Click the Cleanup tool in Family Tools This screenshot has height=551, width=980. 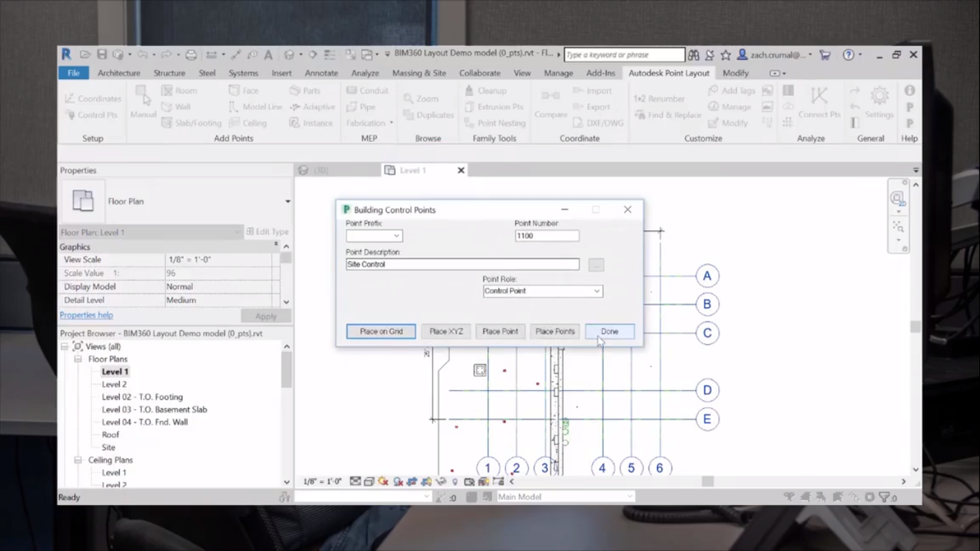pos(486,90)
